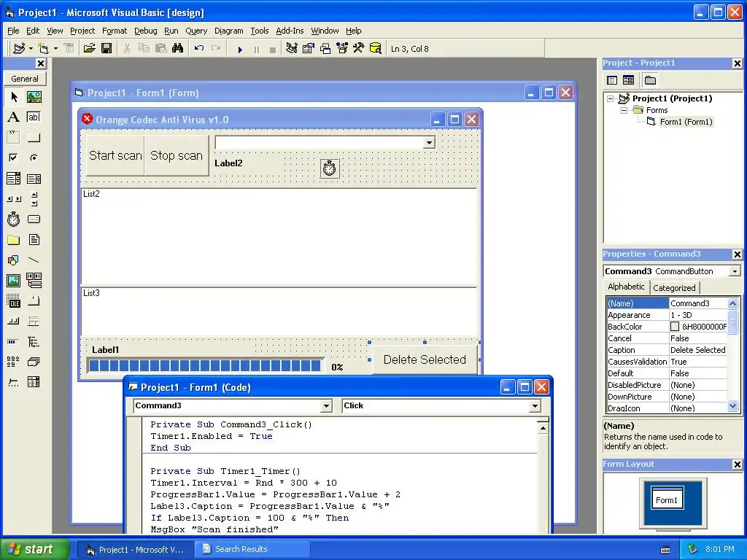Select the Label control tool
This screenshot has height=560, width=747.
point(14,117)
